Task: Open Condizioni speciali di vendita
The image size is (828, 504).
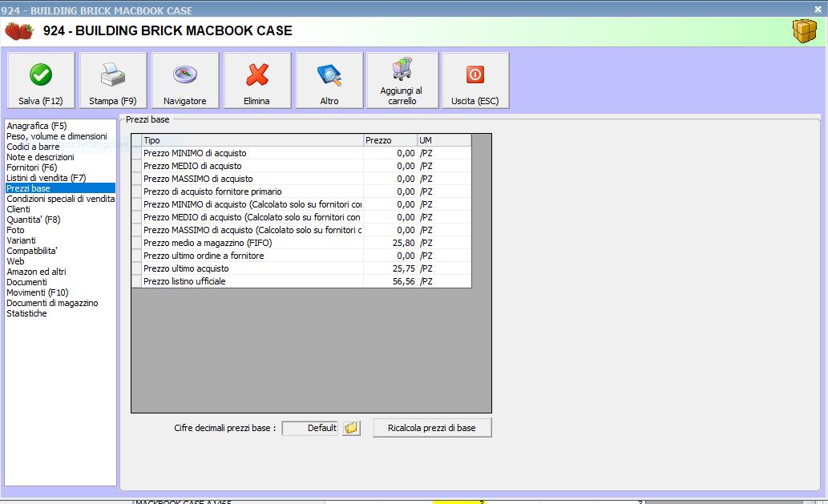Action: (60, 199)
